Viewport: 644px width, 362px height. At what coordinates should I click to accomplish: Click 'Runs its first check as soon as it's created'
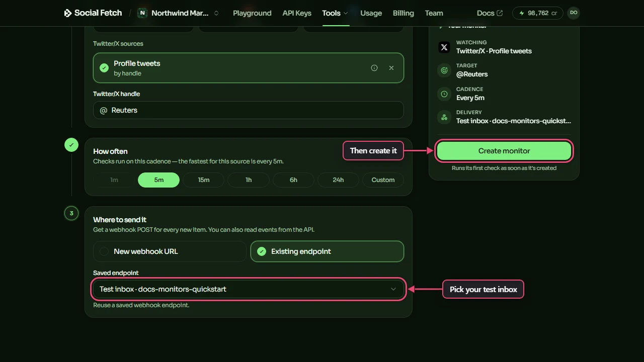(x=504, y=168)
